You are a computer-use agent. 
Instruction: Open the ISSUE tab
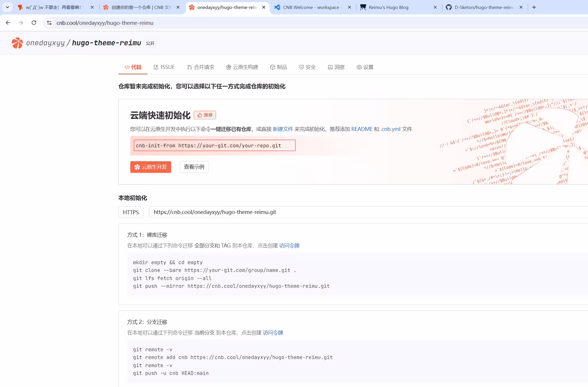pos(164,67)
